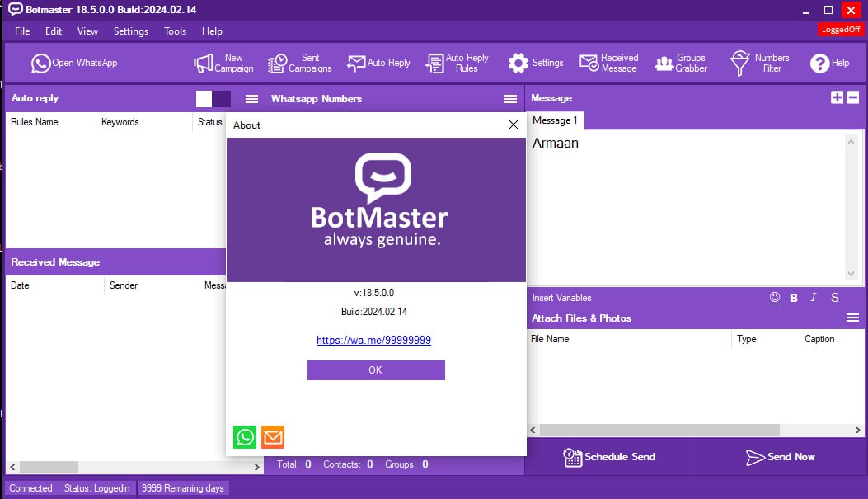868x499 pixels.
Task: Click the message text area containing Armaan
Action: (687, 208)
